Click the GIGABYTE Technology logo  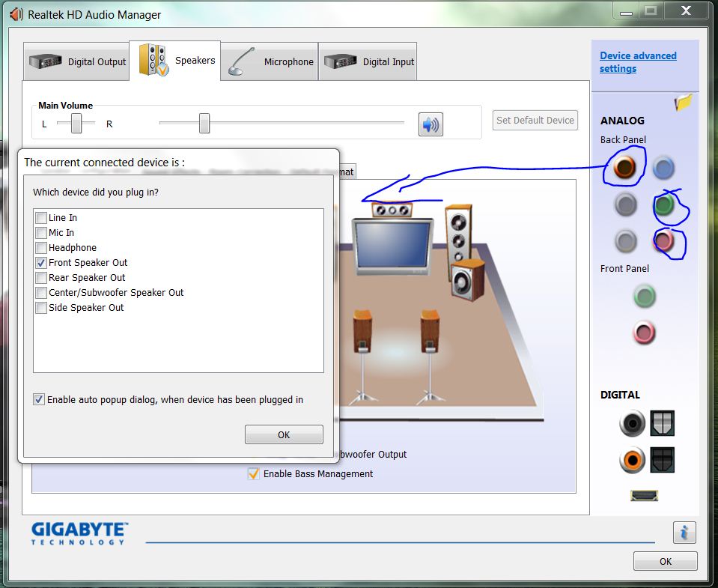coord(79,533)
